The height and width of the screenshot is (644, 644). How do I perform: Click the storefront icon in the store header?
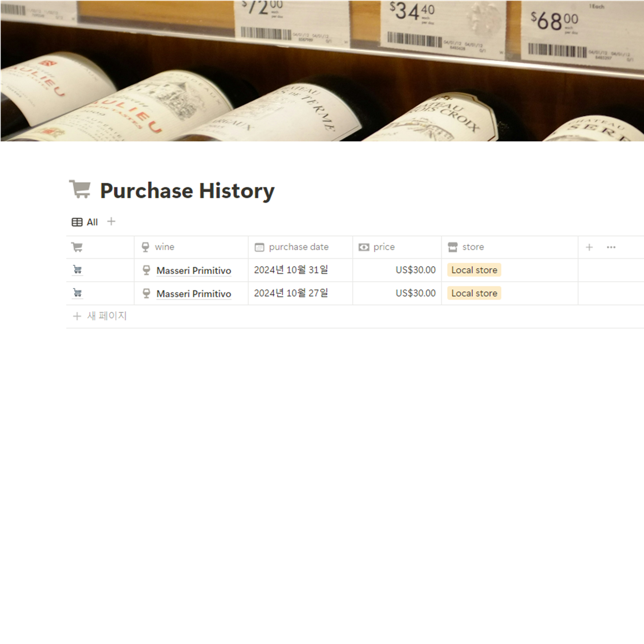click(453, 247)
